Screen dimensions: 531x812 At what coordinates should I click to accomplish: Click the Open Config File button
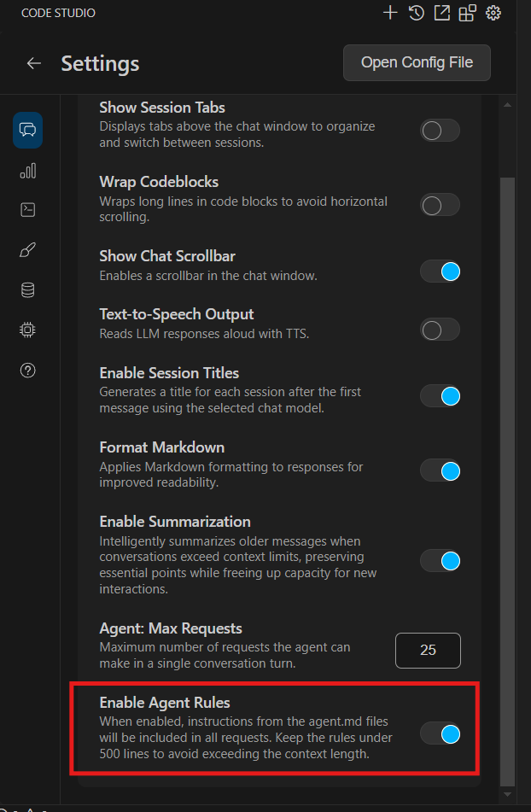417,62
